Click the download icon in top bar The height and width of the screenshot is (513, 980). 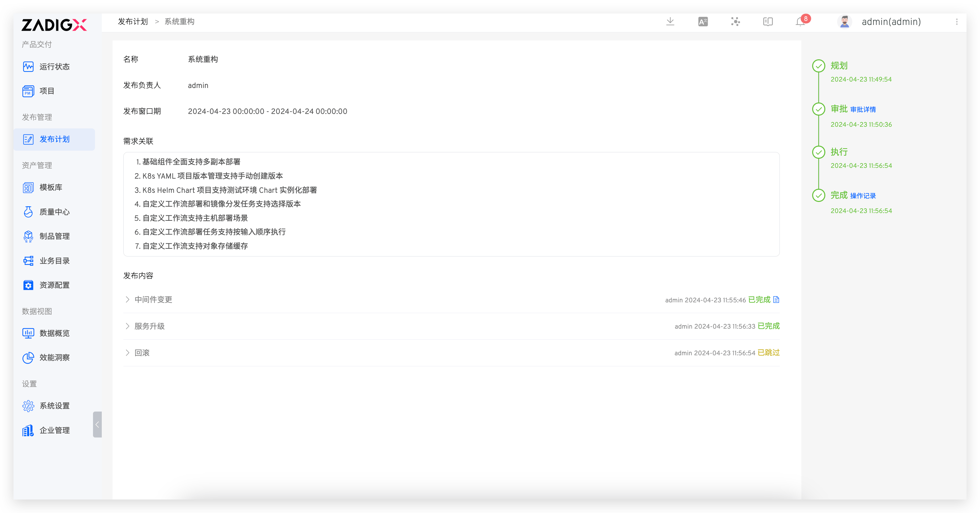pyautogui.click(x=670, y=22)
